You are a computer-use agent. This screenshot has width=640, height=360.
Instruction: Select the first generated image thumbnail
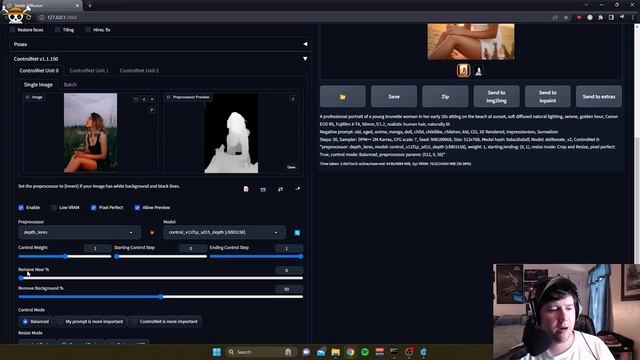pyautogui.click(x=463, y=71)
